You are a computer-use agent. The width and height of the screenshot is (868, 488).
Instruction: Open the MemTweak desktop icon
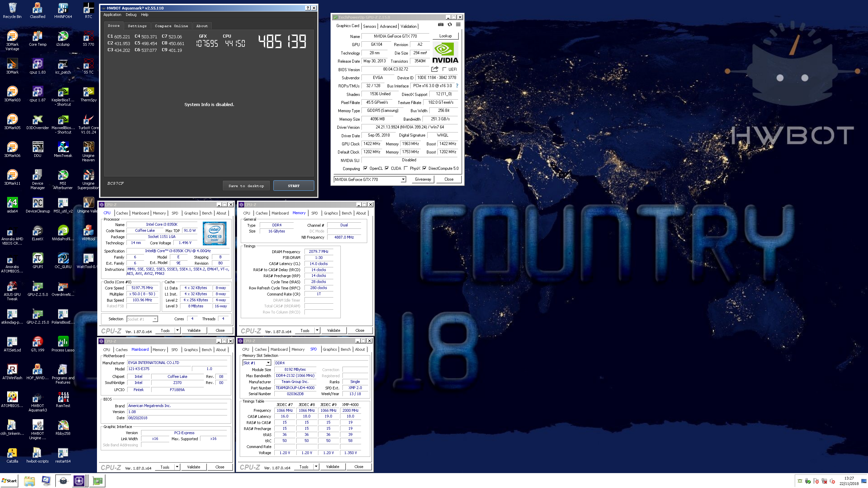point(63,149)
